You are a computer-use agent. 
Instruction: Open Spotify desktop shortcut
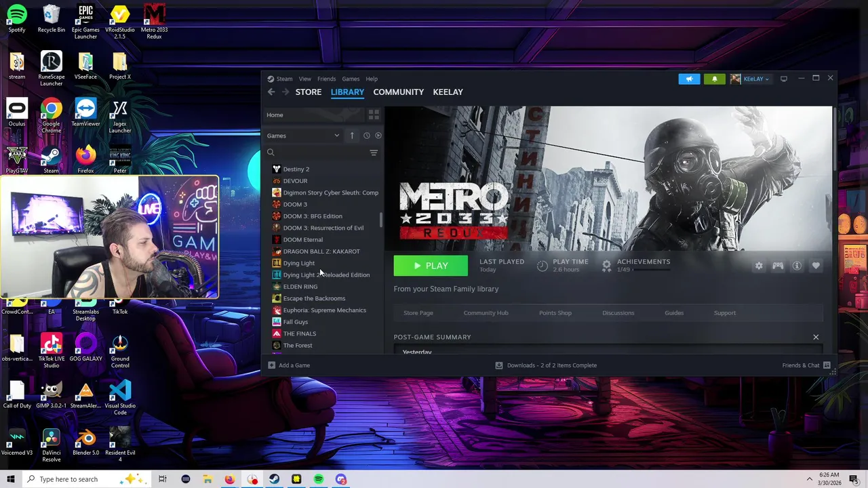click(17, 18)
